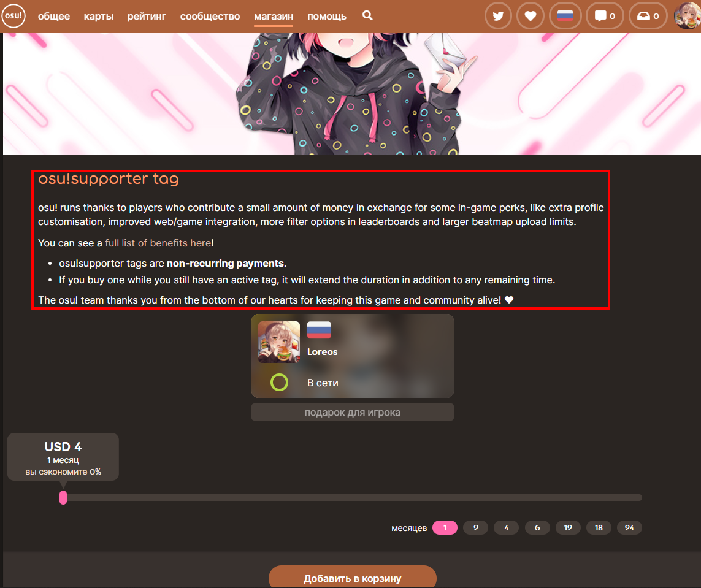Open the search magnifier icon
701x588 pixels.
367,16
